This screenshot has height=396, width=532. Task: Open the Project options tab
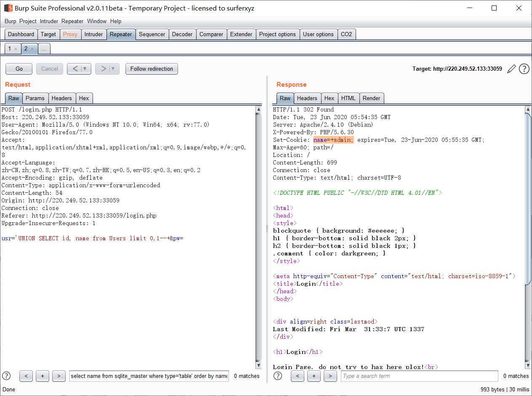[277, 34]
